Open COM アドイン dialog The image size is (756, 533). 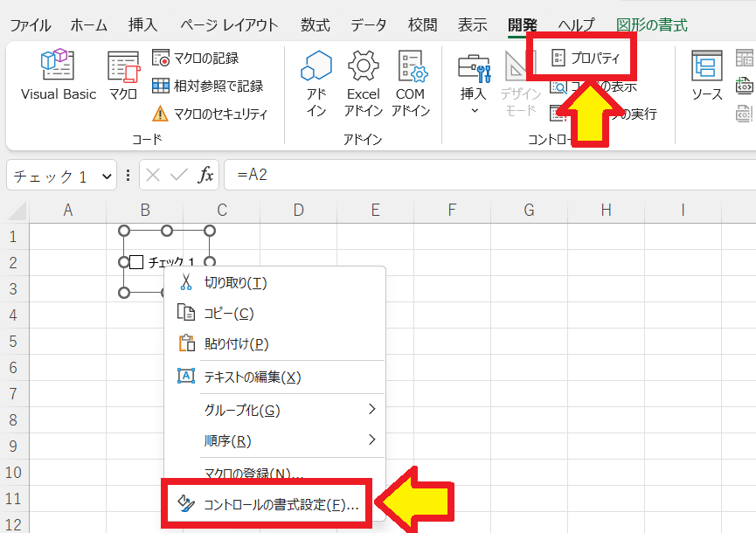pyautogui.click(x=410, y=83)
